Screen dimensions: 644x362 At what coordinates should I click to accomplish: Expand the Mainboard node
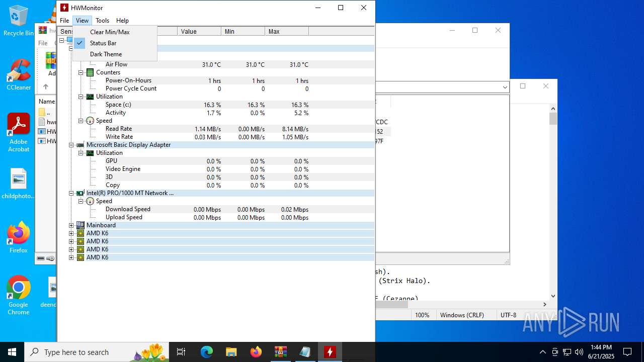pyautogui.click(x=71, y=225)
